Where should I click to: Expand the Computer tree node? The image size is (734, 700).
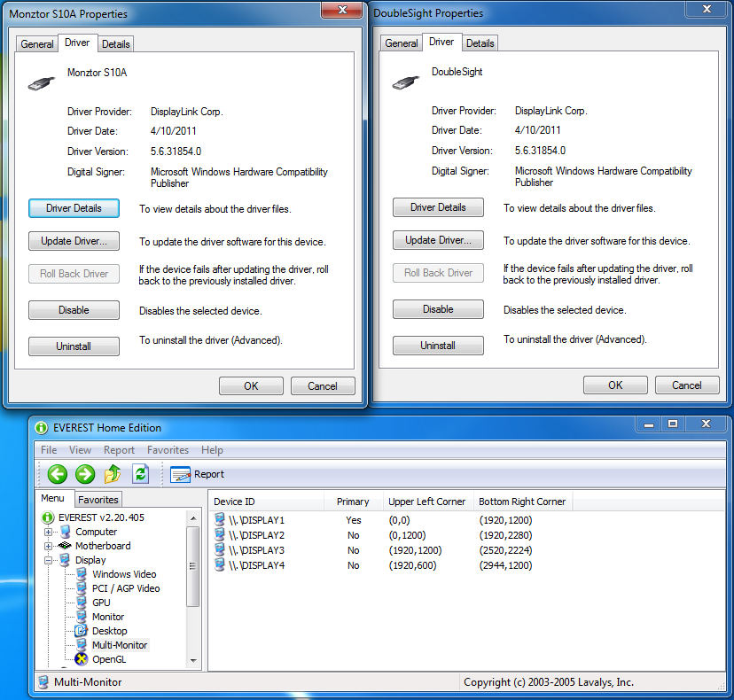coord(48,532)
